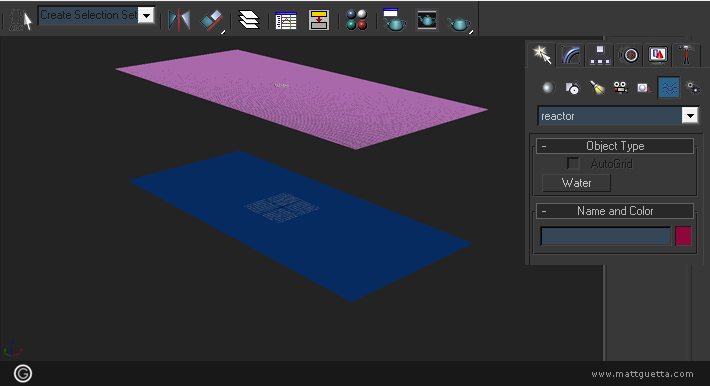Select the pink plane in viewport
Viewport: 710px width, 386px height.
302,99
